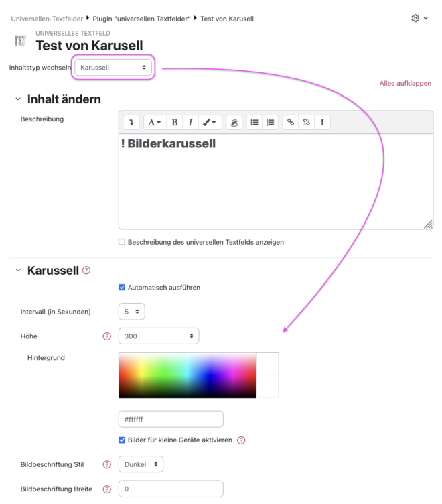The height and width of the screenshot is (504, 442).
Task: Insert an unordered bullet list
Action: (x=254, y=122)
